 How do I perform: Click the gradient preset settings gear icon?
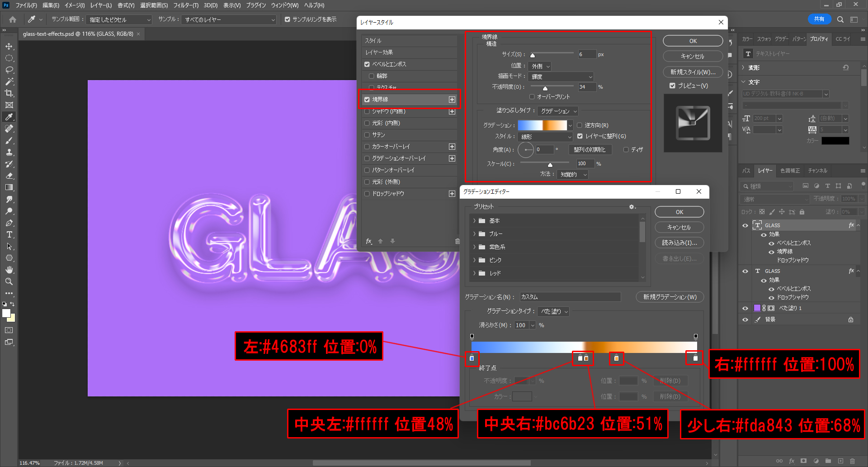tap(632, 207)
